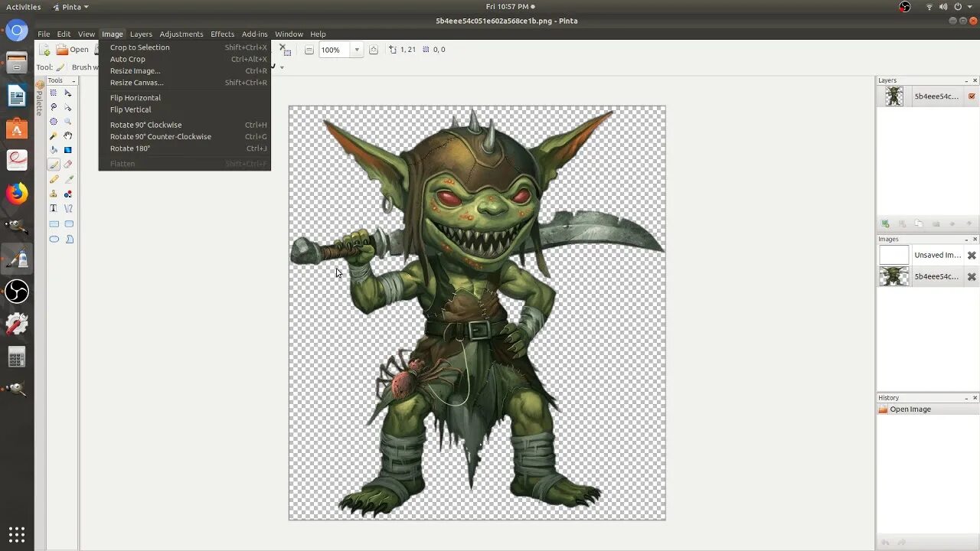This screenshot has height=551, width=980.
Task: Click the zoom out button
Action: tap(309, 50)
